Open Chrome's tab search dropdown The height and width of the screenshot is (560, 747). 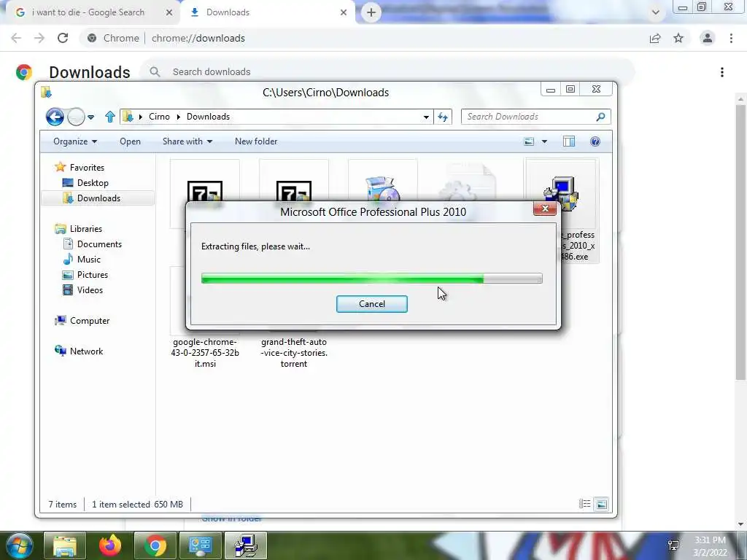pos(656,12)
